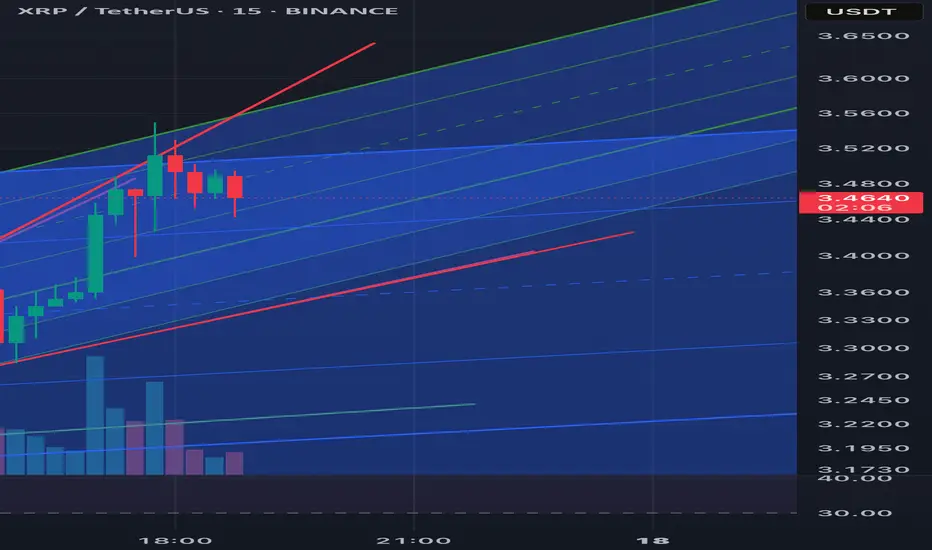Select the current price label 3.4640
The width and height of the screenshot is (932, 550).
pos(863,197)
